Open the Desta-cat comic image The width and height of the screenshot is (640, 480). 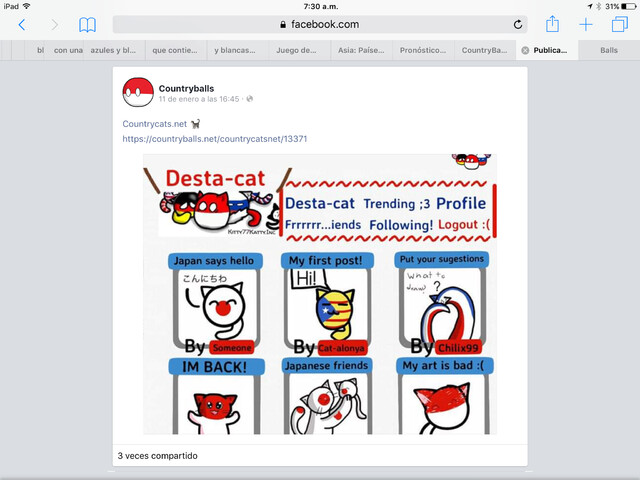point(320,294)
